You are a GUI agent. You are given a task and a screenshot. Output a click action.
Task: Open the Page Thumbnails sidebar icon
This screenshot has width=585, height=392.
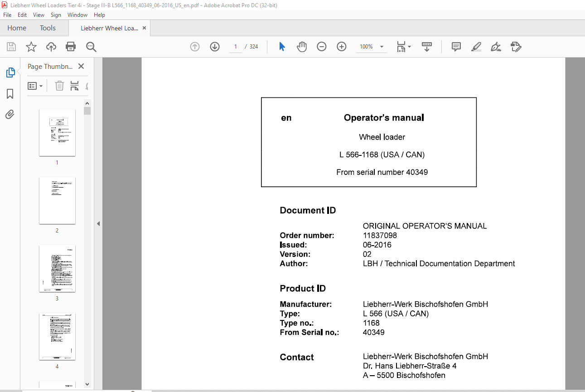click(x=10, y=73)
